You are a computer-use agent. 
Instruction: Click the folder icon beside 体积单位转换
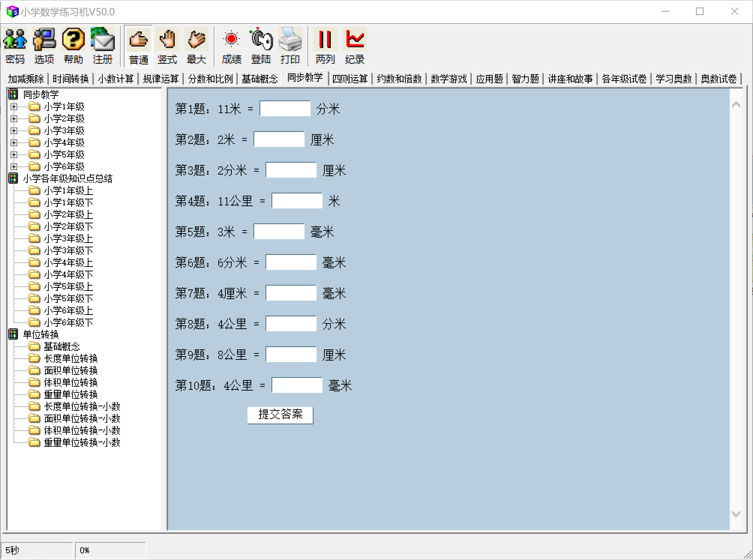click(34, 382)
